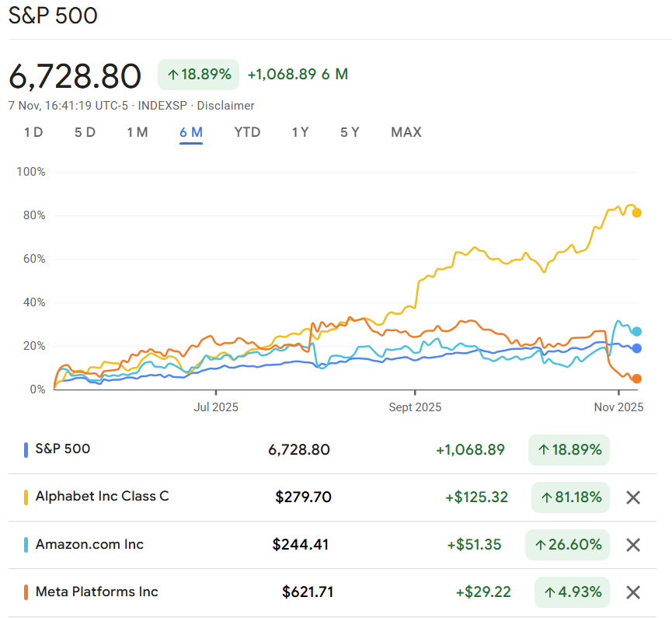Image resolution: width=672 pixels, height=618 pixels.
Task: Remove Amazon.com Inc from comparison
Action: click(x=633, y=545)
